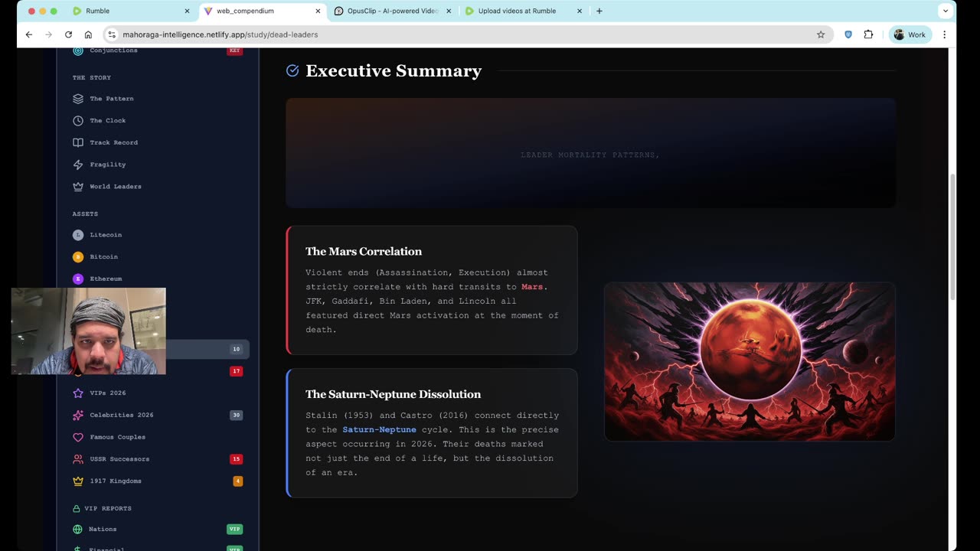Image resolution: width=980 pixels, height=551 pixels.
Task: Click The Mars Correlation card title
Action: tap(364, 252)
